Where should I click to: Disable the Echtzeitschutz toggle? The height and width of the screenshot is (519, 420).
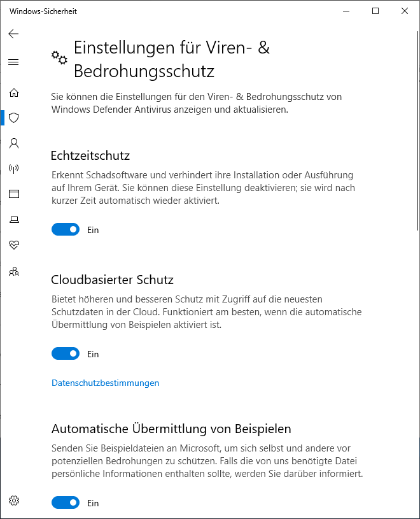(66, 229)
